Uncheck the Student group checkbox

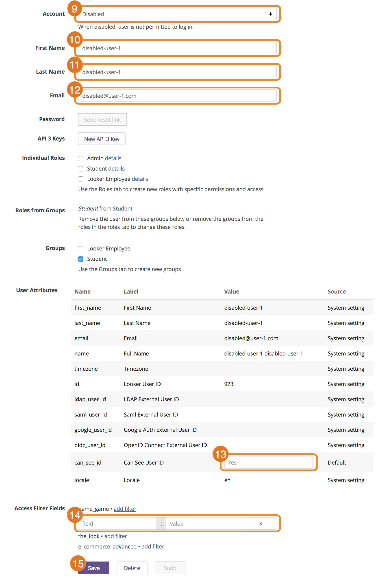tap(81, 259)
